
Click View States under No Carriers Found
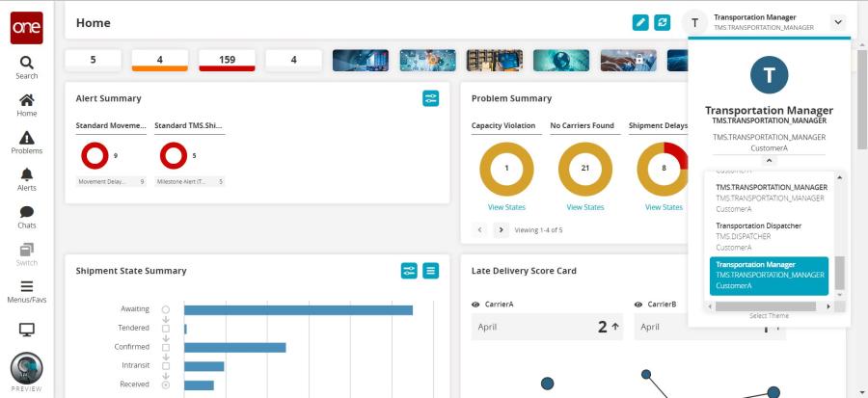[584, 207]
